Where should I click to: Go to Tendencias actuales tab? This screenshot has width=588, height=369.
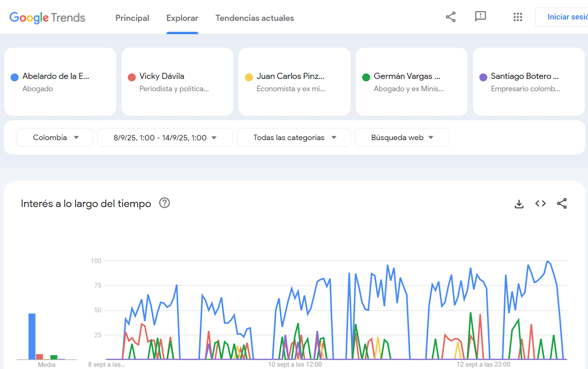tap(254, 18)
